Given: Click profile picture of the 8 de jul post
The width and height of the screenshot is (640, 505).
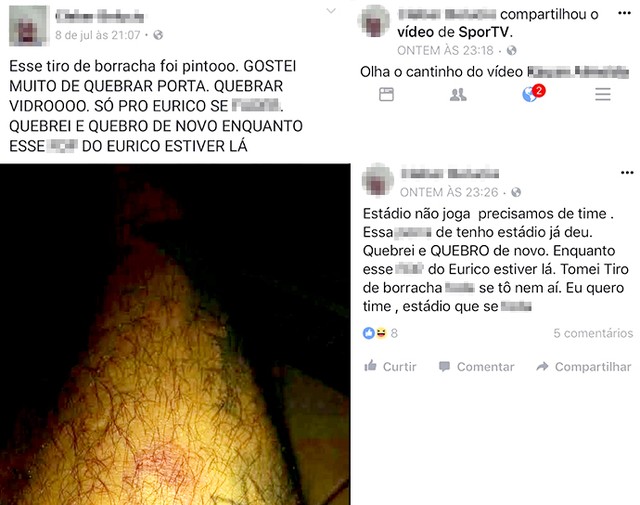Looking at the screenshot, I should point(29,25).
